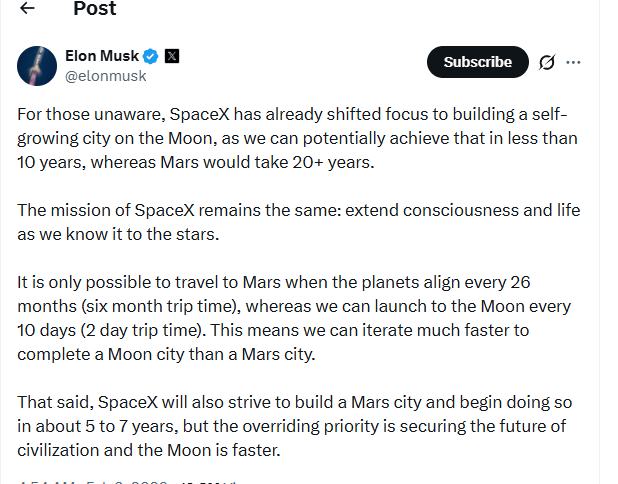Open Elon Musk's profile avatar

pyautogui.click(x=37, y=65)
